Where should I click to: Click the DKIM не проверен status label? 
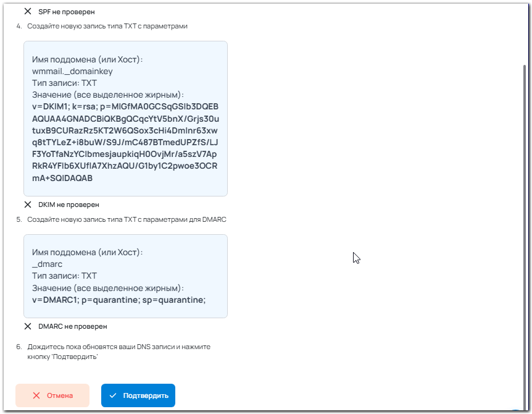(69, 205)
